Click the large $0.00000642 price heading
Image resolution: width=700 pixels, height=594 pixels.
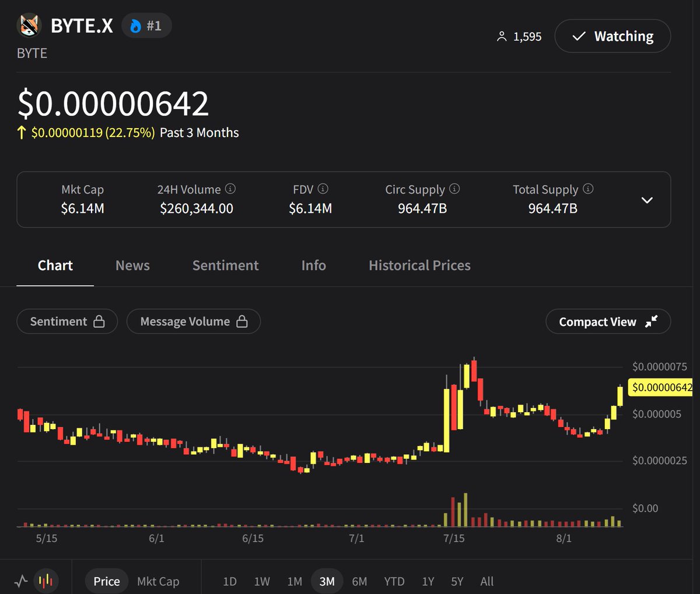tap(113, 104)
